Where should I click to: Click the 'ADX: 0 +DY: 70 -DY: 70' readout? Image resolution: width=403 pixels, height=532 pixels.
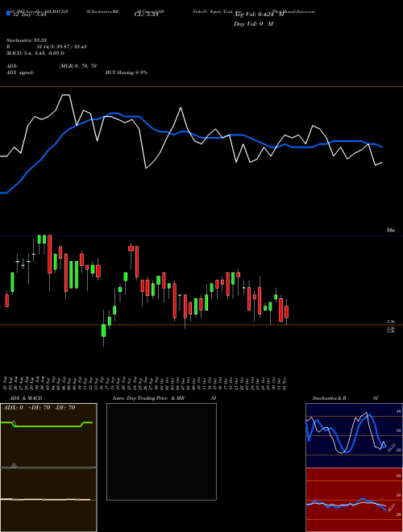[39, 407]
